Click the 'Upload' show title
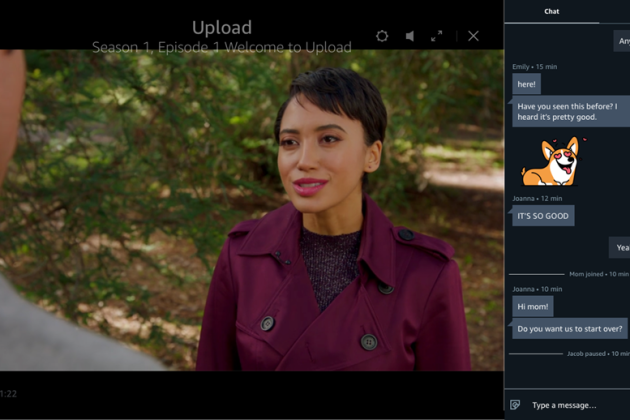The image size is (630, 420). (222, 28)
